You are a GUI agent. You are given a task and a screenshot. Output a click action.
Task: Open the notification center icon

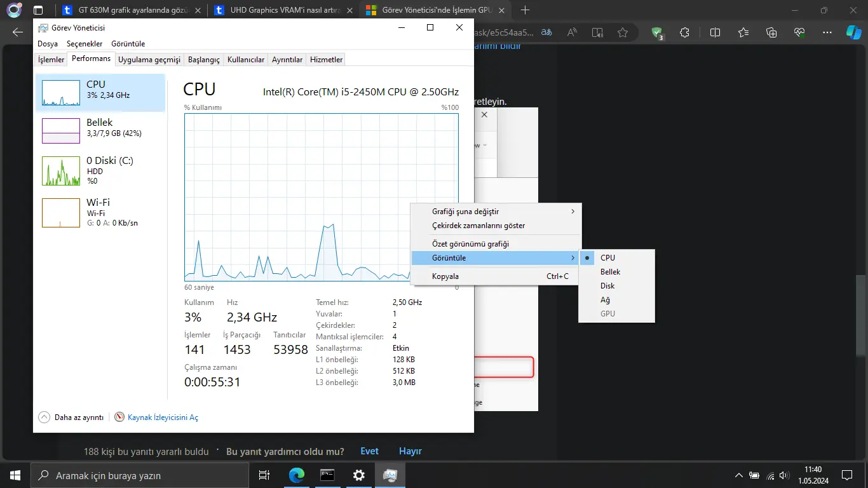tap(847, 475)
